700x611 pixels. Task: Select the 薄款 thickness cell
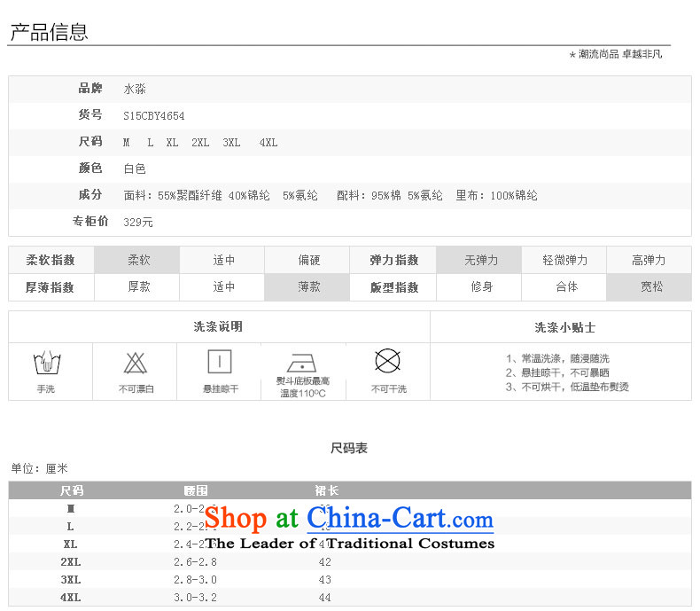click(x=309, y=287)
